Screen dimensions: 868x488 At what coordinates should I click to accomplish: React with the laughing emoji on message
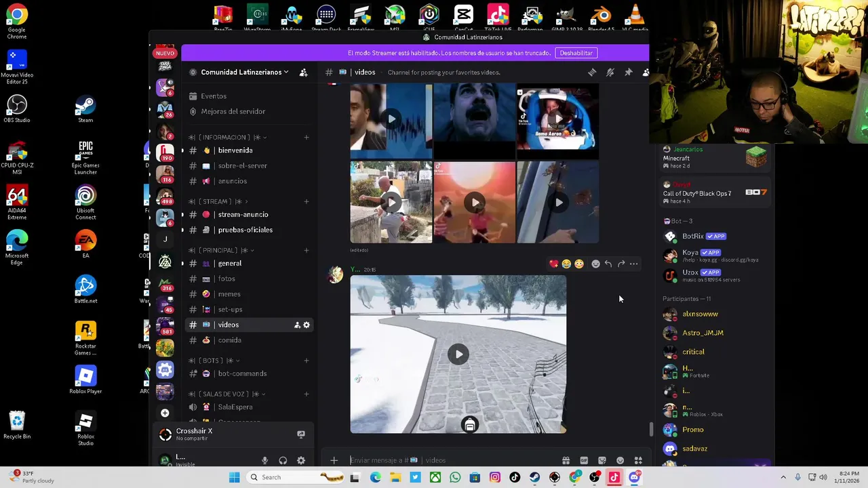point(566,264)
